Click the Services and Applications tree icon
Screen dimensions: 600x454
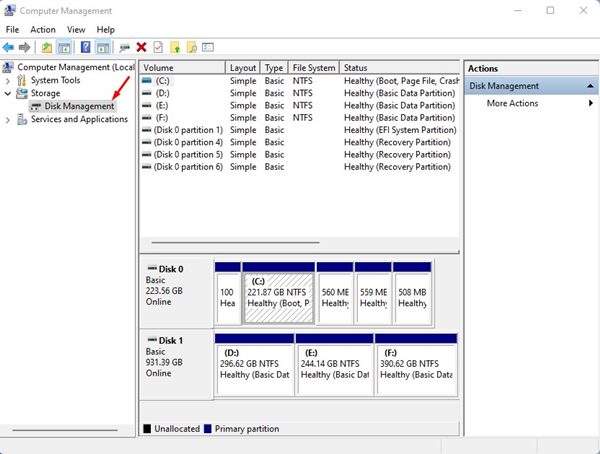click(x=22, y=119)
